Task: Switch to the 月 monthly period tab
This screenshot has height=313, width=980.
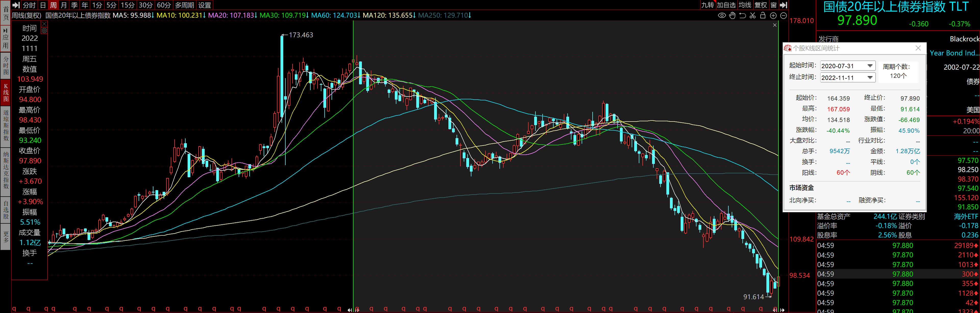Action: 64,5
